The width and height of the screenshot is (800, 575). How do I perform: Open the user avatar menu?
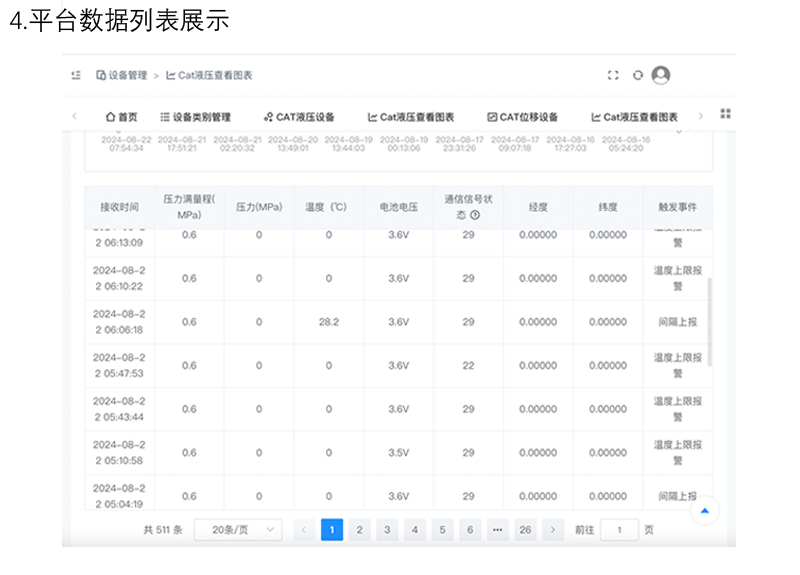[660, 75]
